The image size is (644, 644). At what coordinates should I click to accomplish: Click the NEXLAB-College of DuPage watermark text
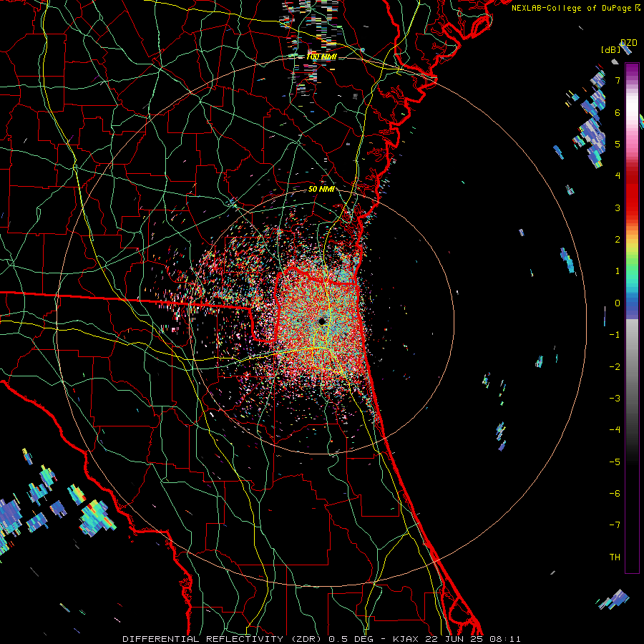tap(573, 8)
